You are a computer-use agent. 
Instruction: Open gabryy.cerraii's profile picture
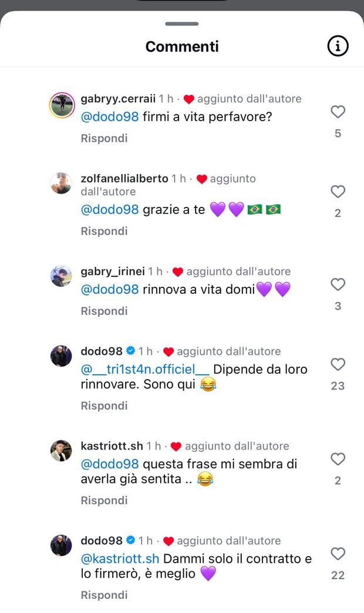61,106
